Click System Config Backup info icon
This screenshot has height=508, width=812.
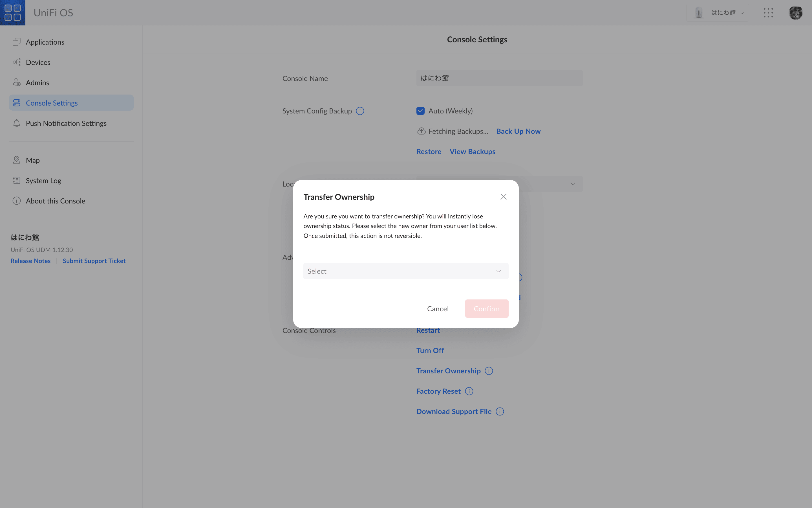click(360, 111)
